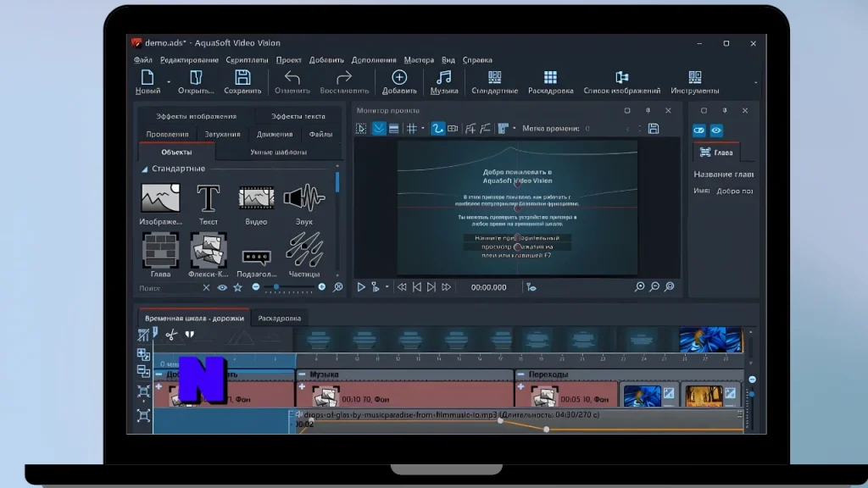Open the Файлы tab in toolbox

tap(320, 134)
